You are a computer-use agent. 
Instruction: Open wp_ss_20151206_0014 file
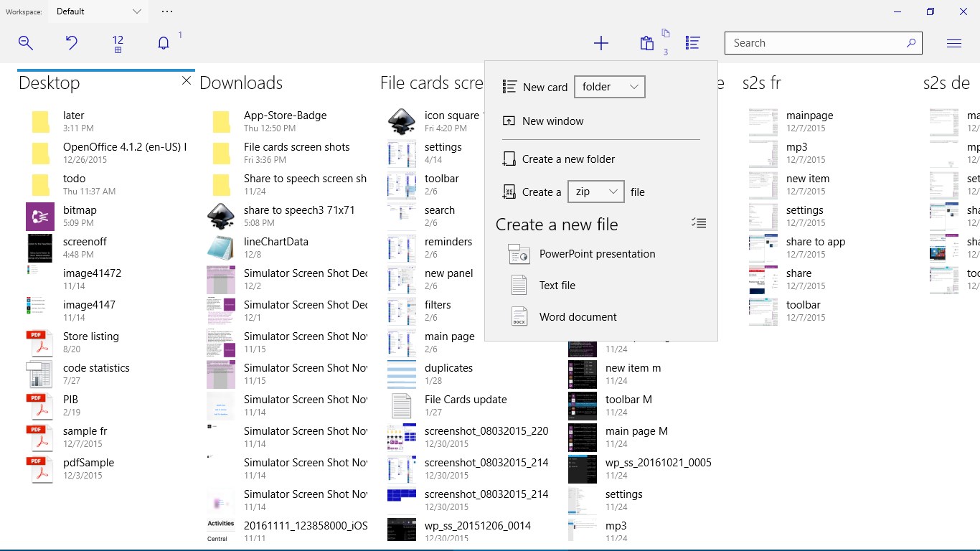click(x=478, y=526)
